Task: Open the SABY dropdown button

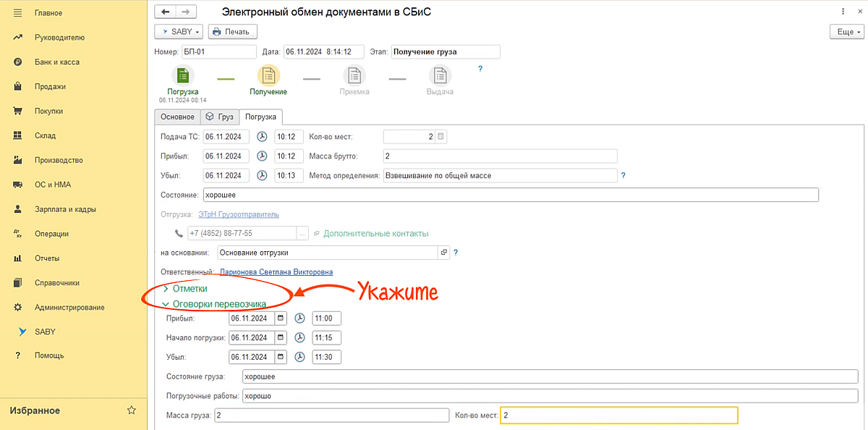Action: tap(179, 32)
